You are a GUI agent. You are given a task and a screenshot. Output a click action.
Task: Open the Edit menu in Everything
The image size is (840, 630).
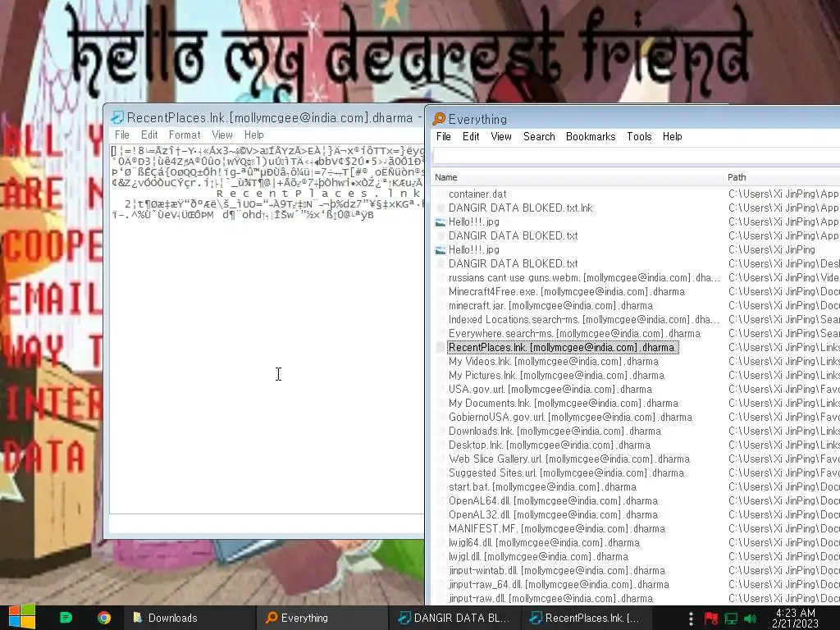471,137
